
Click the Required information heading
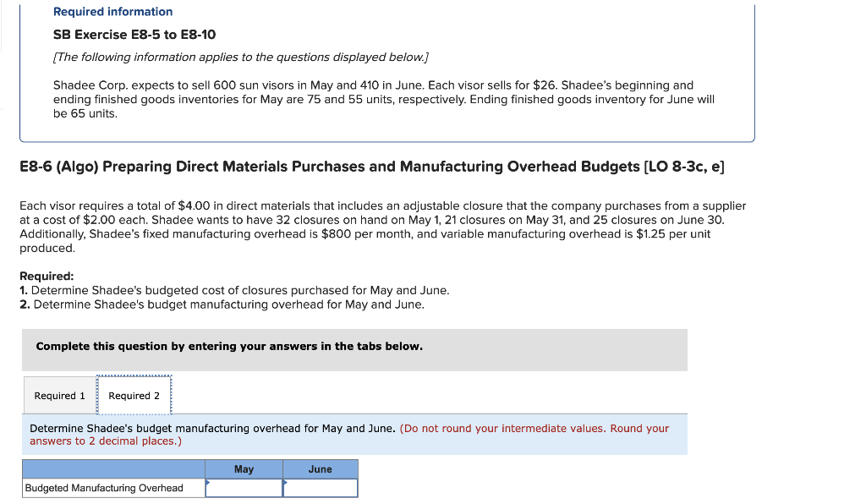(x=112, y=11)
